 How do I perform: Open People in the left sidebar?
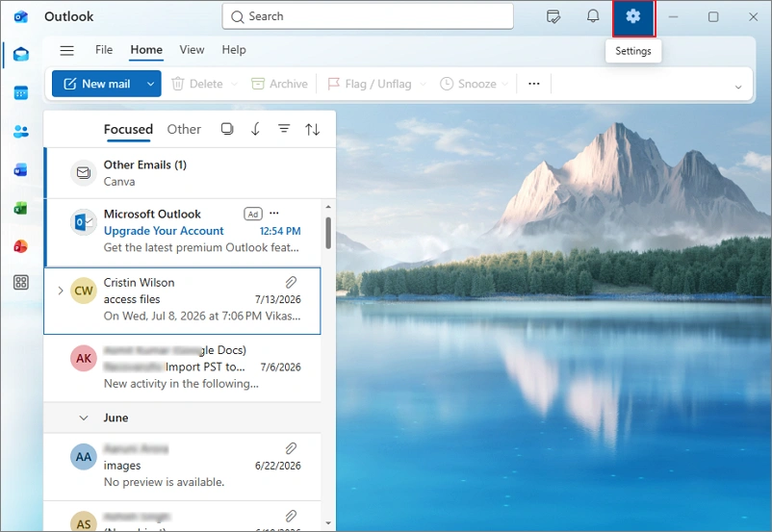pos(20,132)
